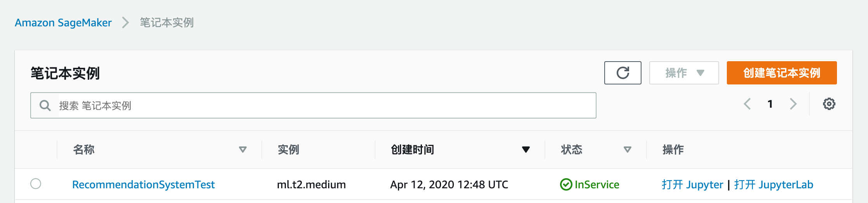868x203 pixels.
Task: Go to next page arrow
Action: point(793,104)
